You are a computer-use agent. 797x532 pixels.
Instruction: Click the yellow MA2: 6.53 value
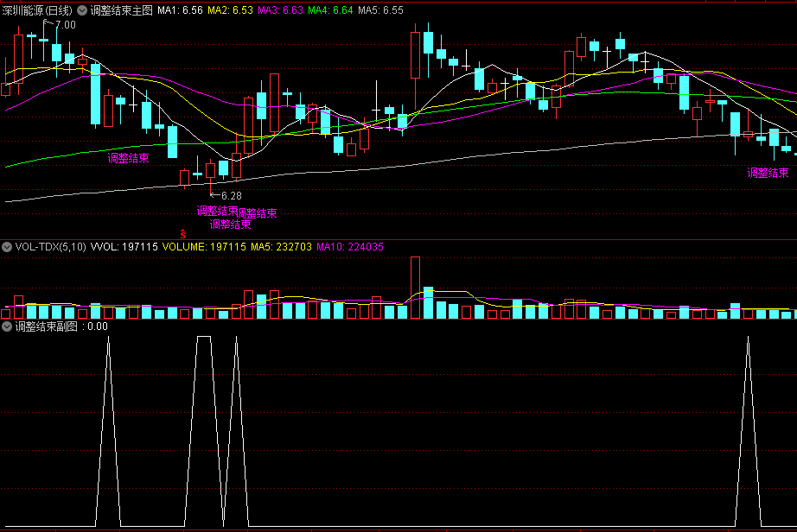pyautogui.click(x=230, y=10)
